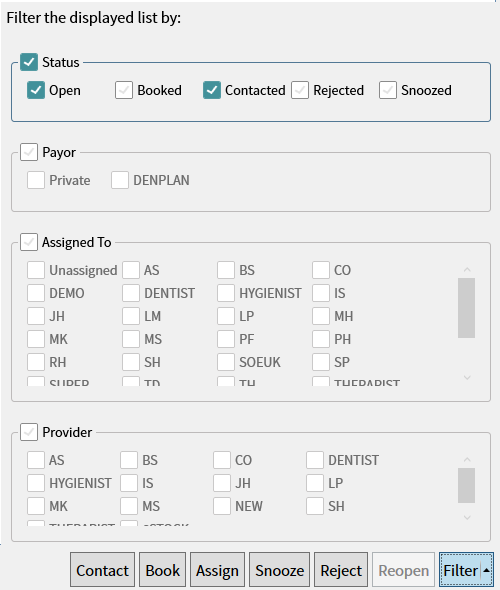Tick the Snoozed status checkbox

pos(388,90)
